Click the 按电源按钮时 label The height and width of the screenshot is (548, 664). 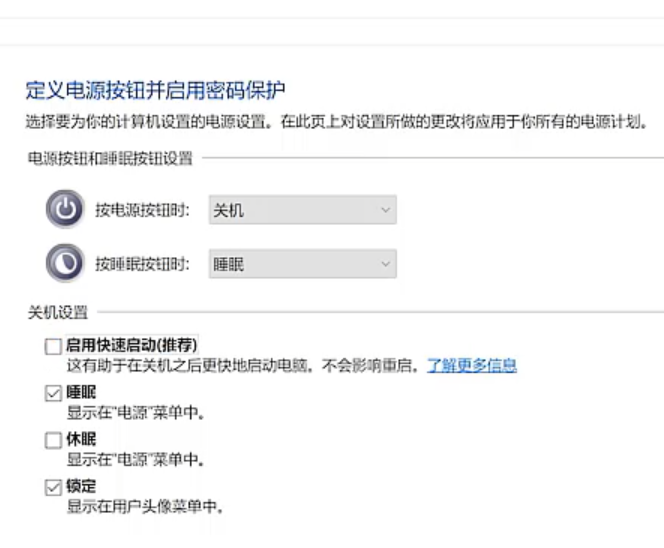click(142, 211)
